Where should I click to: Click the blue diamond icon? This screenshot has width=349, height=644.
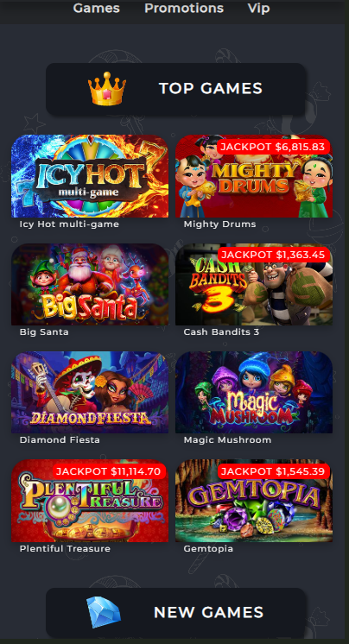[104, 612]
